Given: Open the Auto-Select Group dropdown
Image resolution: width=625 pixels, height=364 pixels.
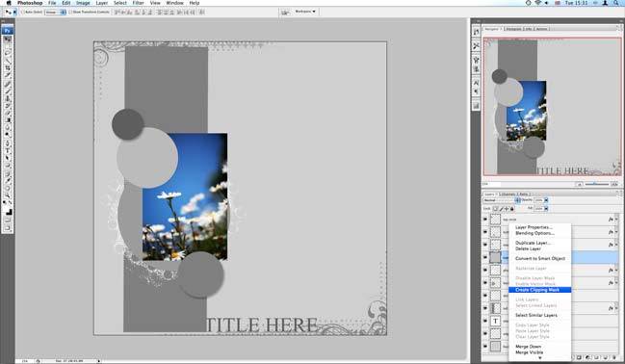Looking at the screenshot, I should coord(56,13).
